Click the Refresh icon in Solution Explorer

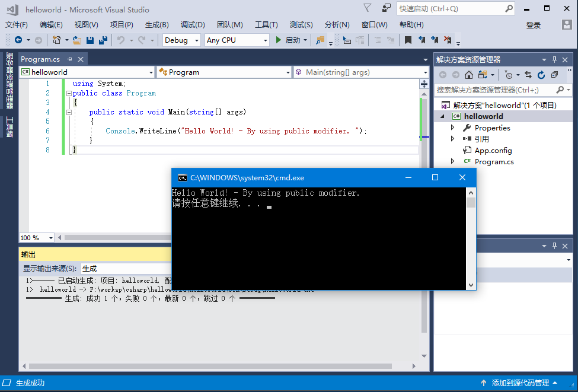coord(541,75)
